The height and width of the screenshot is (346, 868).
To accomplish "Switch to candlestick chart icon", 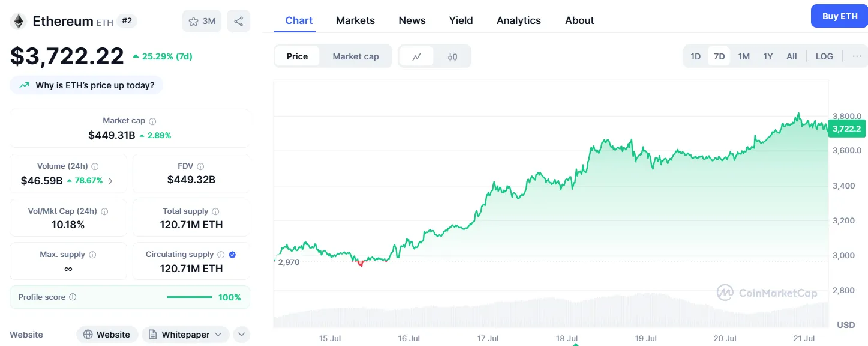I will point(453,56).
